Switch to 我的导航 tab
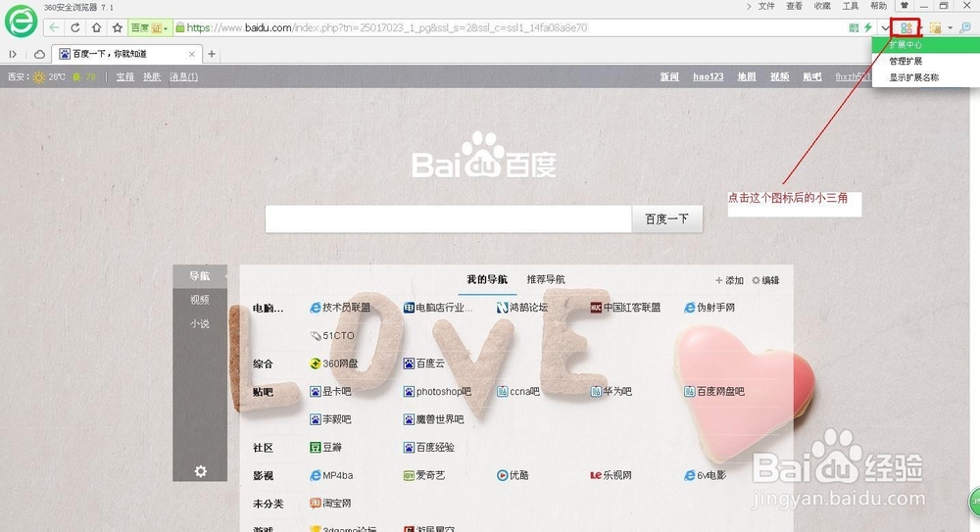 (x=487, y=279)
